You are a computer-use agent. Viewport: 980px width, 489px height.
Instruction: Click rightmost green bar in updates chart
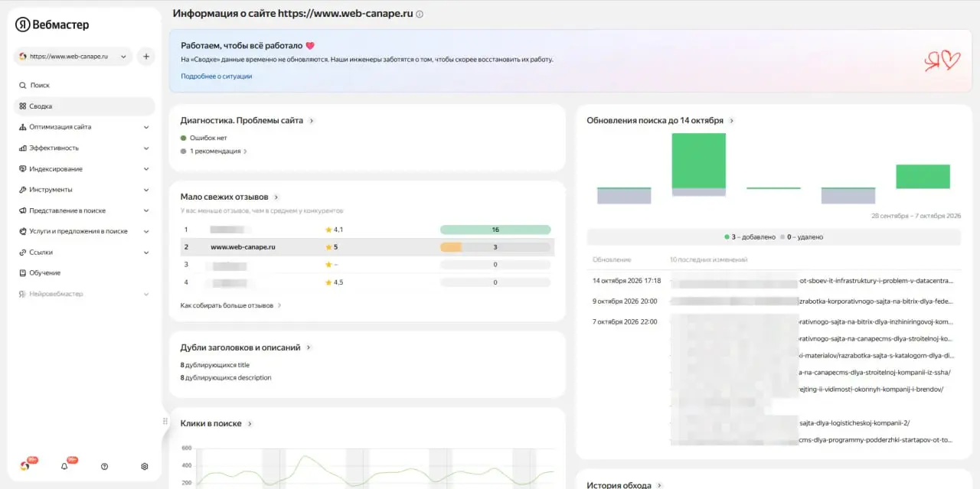point(923,176)
